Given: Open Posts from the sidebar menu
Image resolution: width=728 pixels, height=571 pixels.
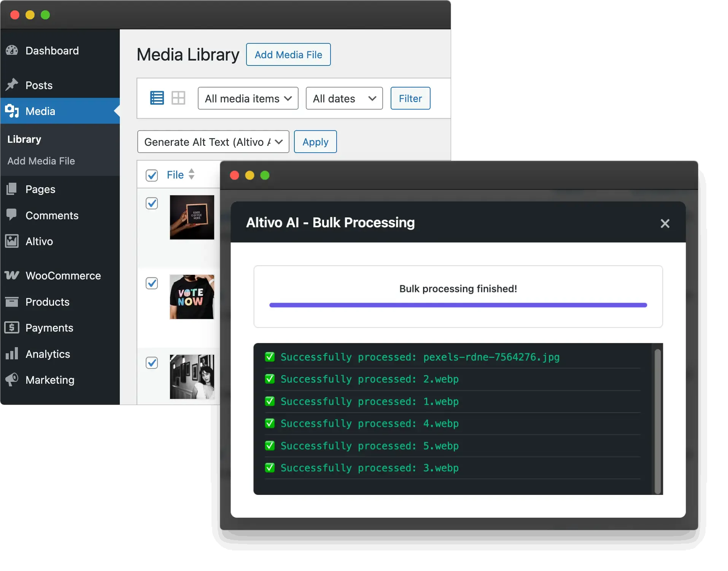Looking at the screenshot, I should [60, 85].
